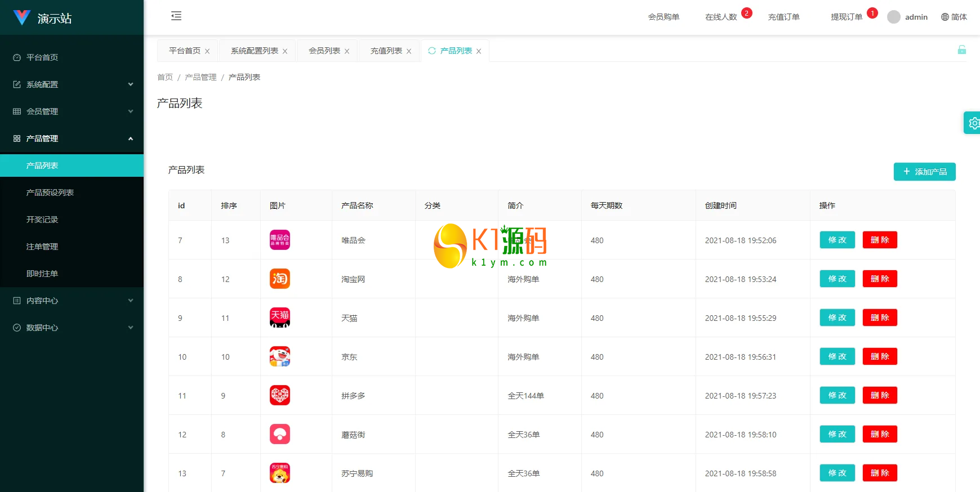Open 充值订单 in the top bar
Screen dimensions: 980x492
tap(783, 17)
